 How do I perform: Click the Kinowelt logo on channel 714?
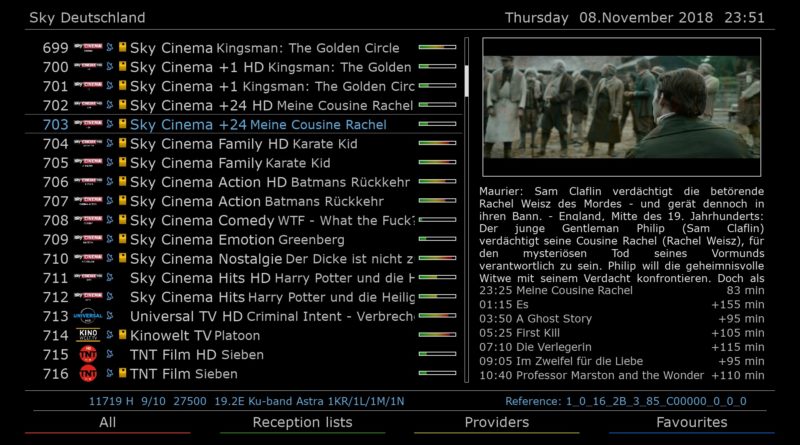point(88,335)
